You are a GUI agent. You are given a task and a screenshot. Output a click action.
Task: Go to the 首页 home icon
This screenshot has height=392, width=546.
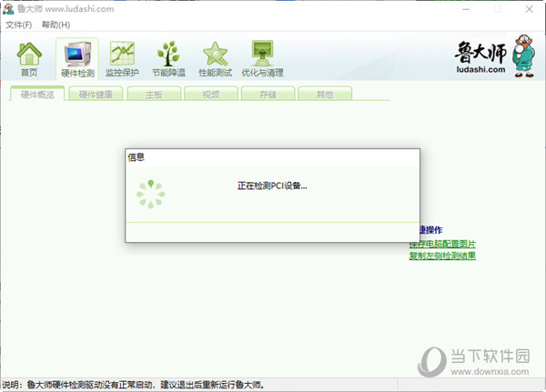[x=29, y=58]
